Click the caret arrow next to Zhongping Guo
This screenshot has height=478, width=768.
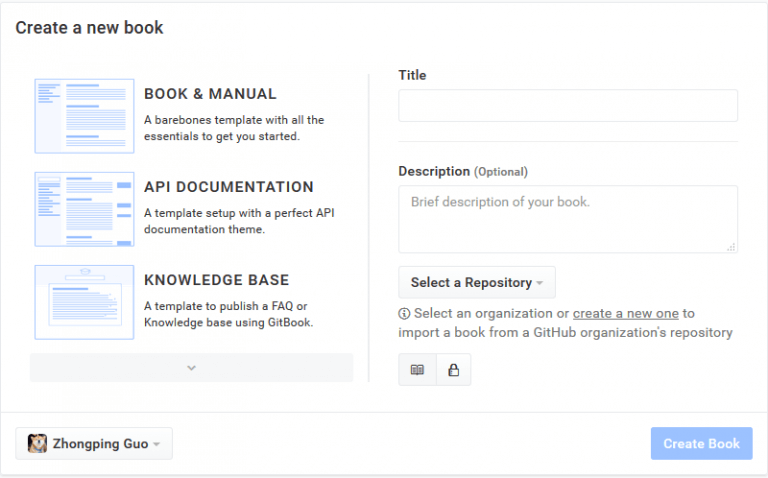(x=156, y=444)
